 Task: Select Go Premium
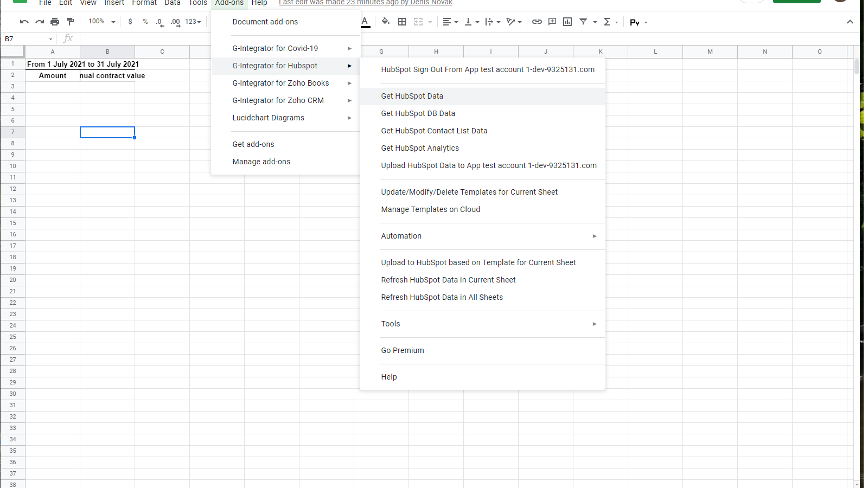click(482, 350)
